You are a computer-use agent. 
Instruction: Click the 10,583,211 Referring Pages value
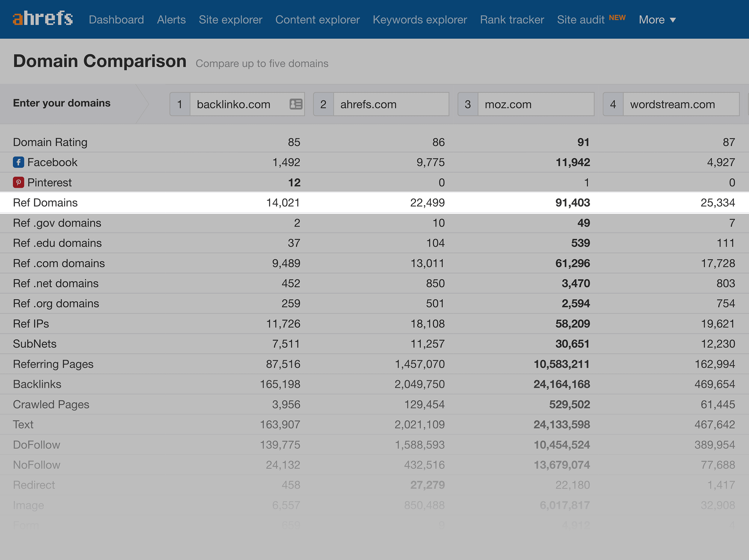(x=562, y=364)
